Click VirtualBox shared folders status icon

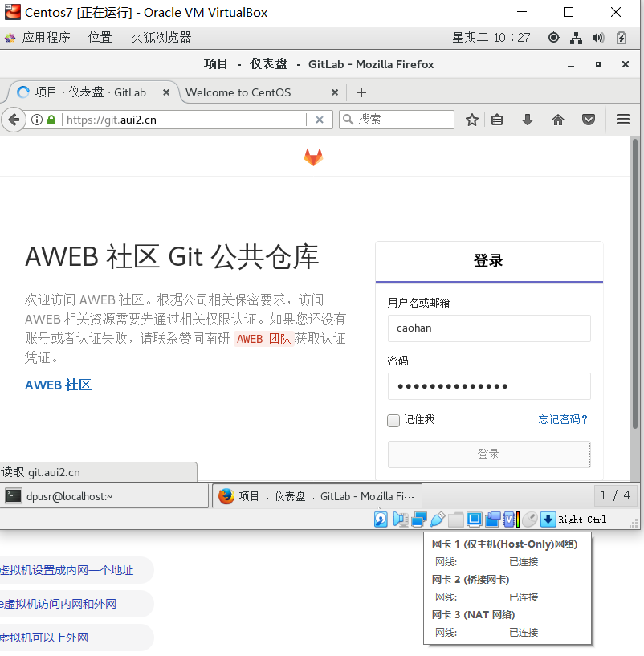click(455, 520)
